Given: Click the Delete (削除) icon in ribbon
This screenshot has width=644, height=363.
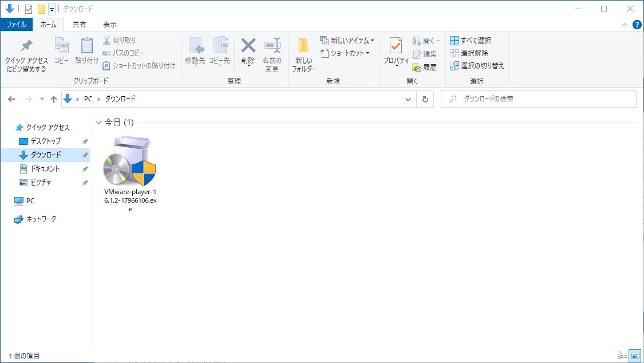Looking at the screenshot, I should point(248,52).
